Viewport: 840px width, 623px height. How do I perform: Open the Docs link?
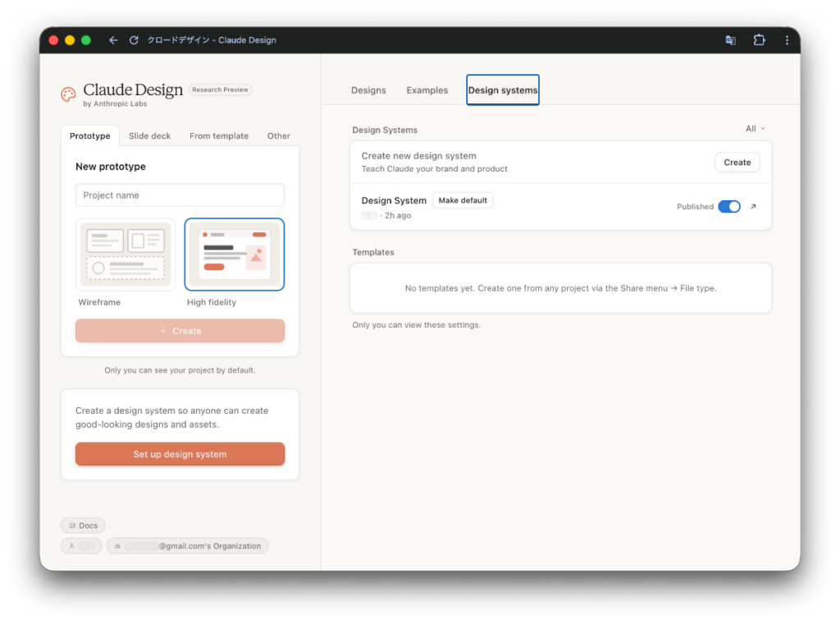83,525
